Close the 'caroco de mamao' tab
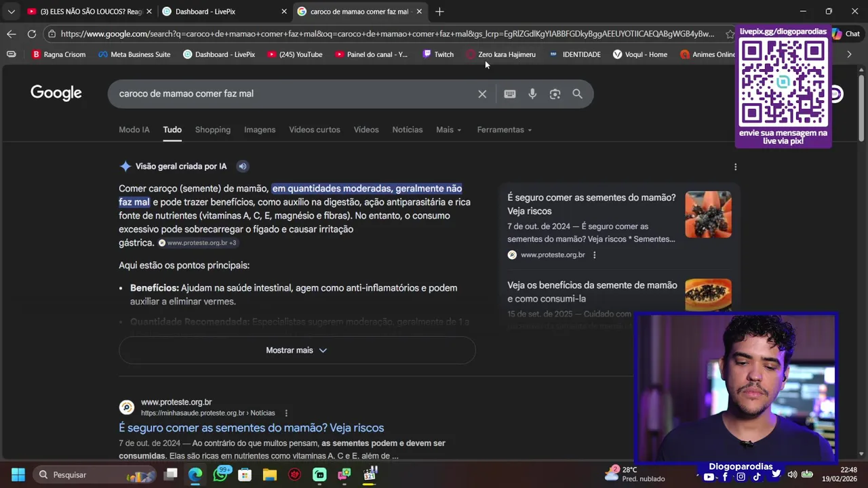The width and height of the screenshot is (868, 488). (419, 12)
